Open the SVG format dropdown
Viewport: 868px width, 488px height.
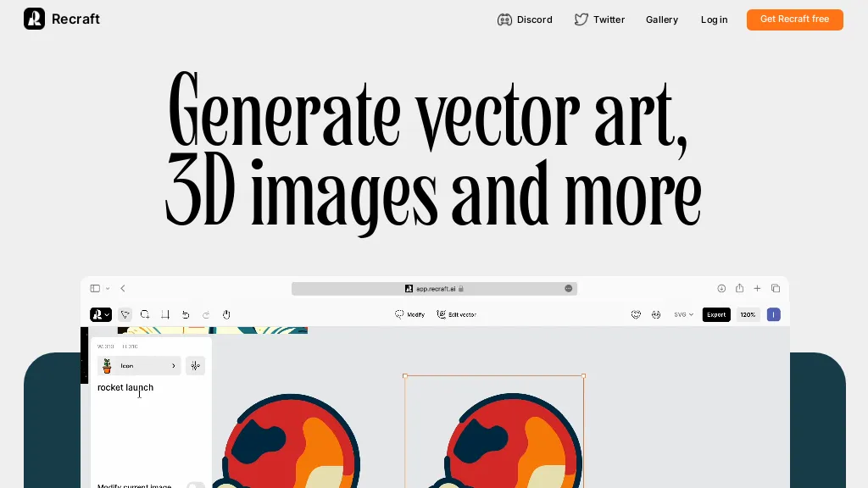coord(683,314)
